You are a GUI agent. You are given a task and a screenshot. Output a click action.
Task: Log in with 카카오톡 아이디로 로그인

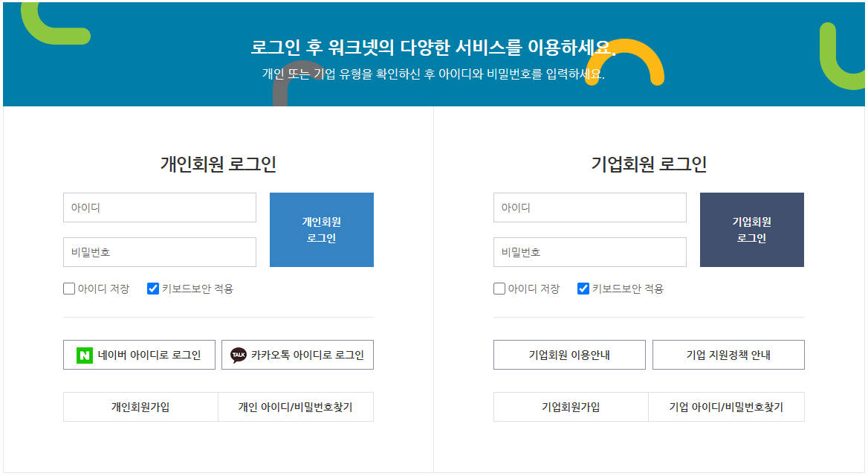pos(297,355)
